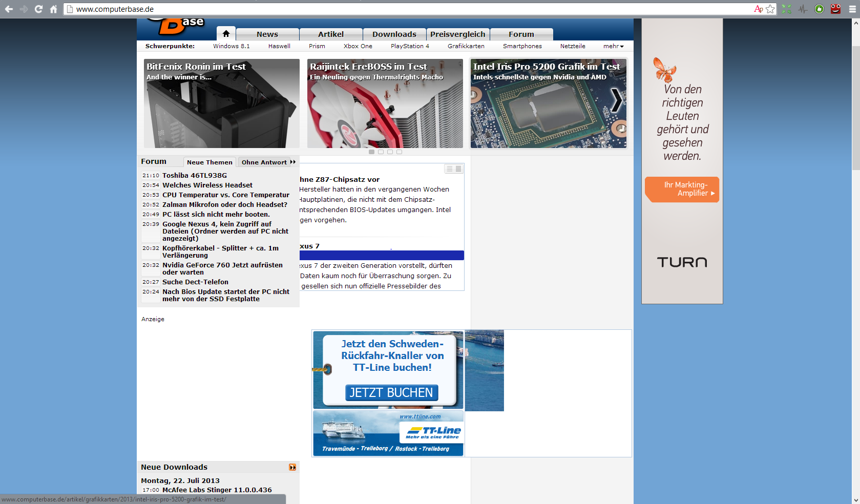Viewport: 860px width, 504px height.
Task: Open forum thread Welches Wireless Headset
Action: 207,185
